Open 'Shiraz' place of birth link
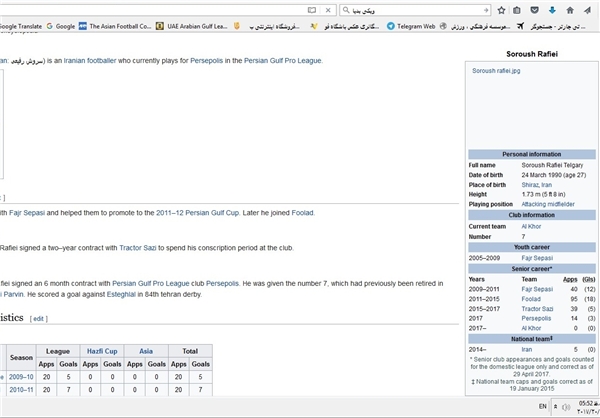Screen dimensions: 600x418 pos(530,185)
